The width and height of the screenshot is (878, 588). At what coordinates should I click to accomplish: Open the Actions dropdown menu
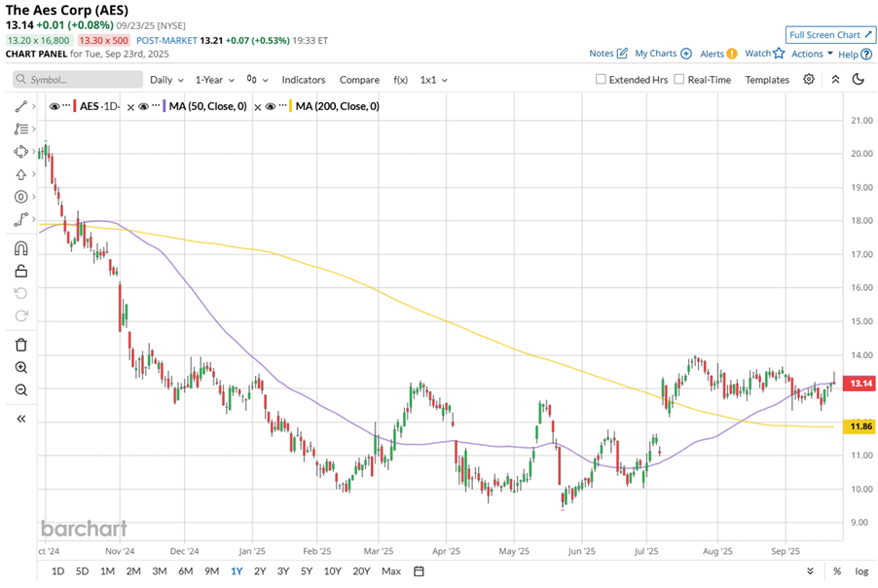click(x=812, y=55)
